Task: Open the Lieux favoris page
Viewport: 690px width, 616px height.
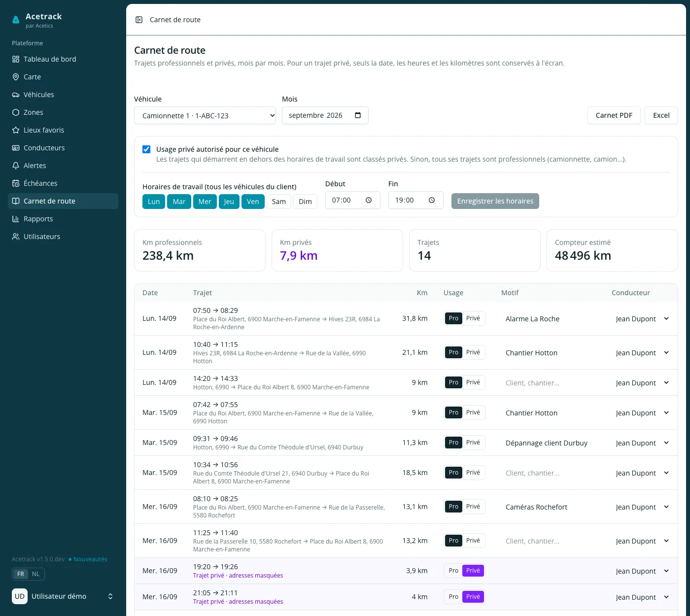Action: click(x=63, y=130)
